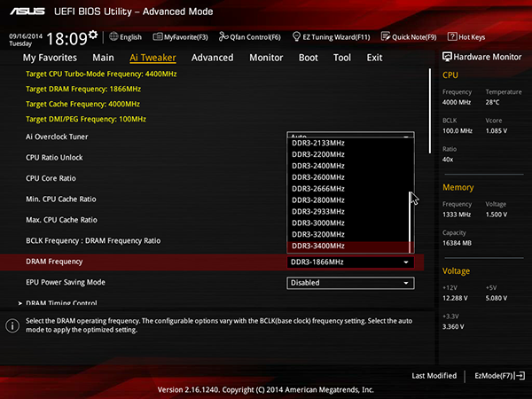Open Qfan Control(F6) label
The image size is (532, 399).
point(255,37)
